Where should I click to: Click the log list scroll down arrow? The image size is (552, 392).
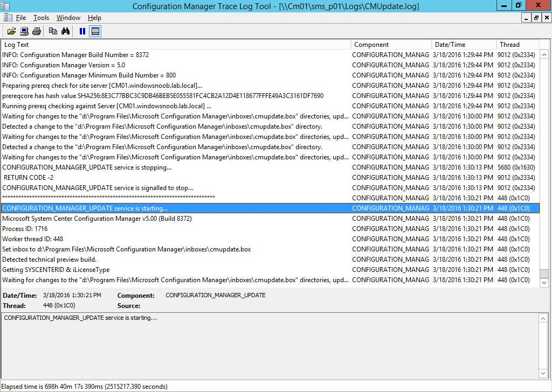(x=544, y=283)
